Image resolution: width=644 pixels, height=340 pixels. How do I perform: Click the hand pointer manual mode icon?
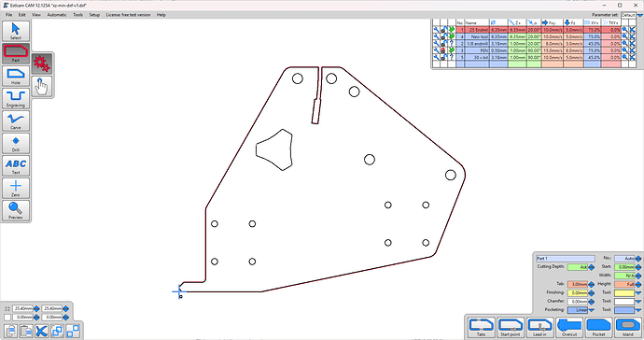[42, 86]
